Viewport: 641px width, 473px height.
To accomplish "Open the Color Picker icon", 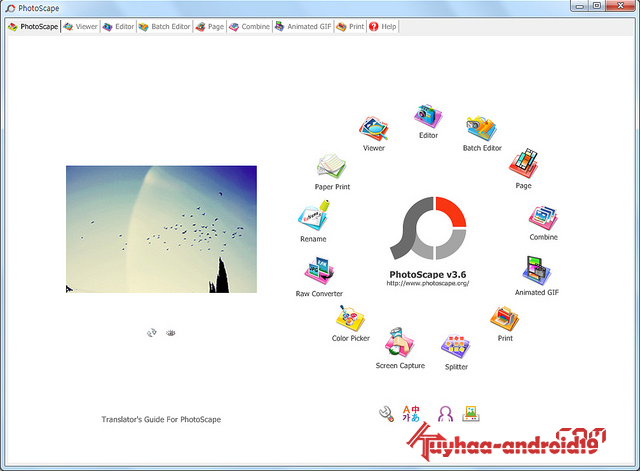I will 350,318.
